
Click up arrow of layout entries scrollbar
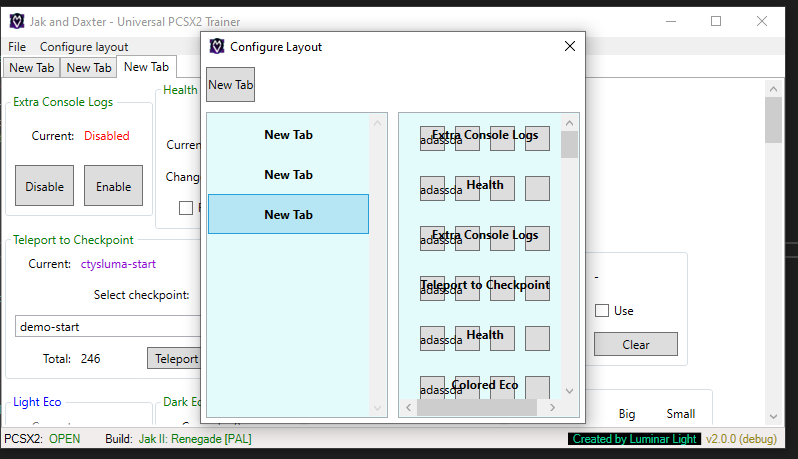(569, 123)
